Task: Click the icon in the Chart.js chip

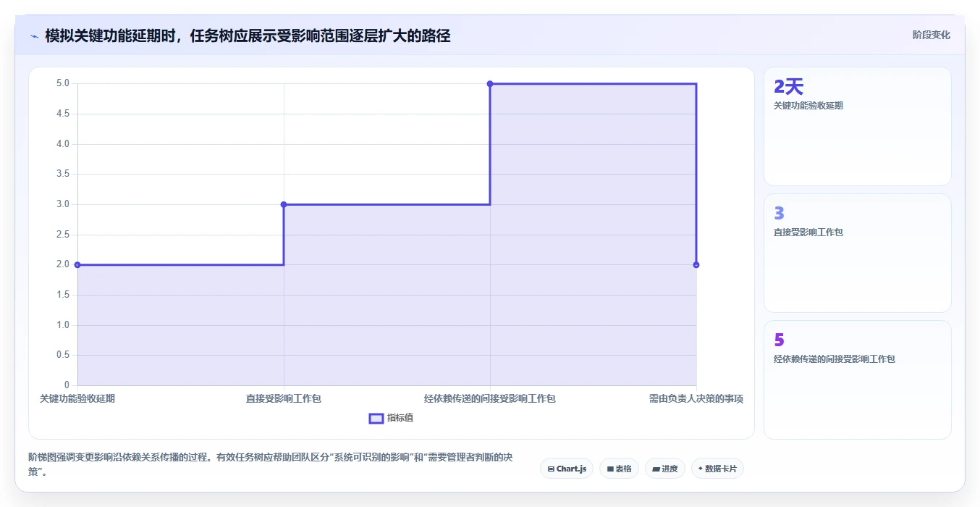Action: 551,469
